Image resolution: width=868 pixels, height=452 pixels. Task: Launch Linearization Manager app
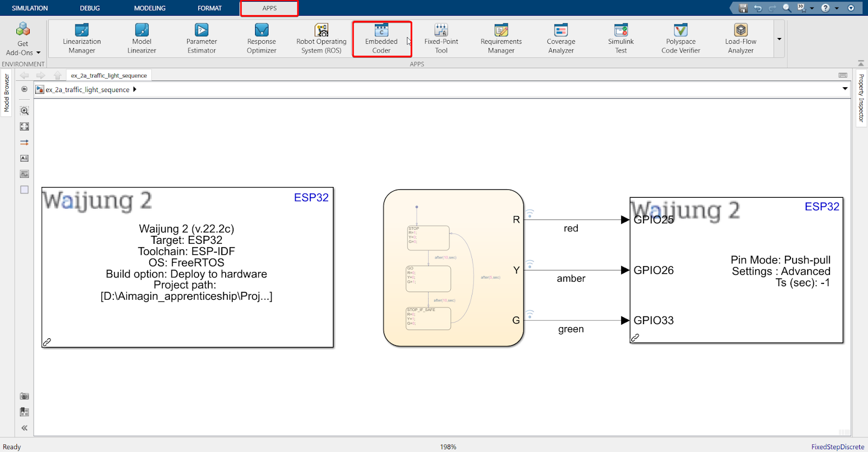click(82, 38)
